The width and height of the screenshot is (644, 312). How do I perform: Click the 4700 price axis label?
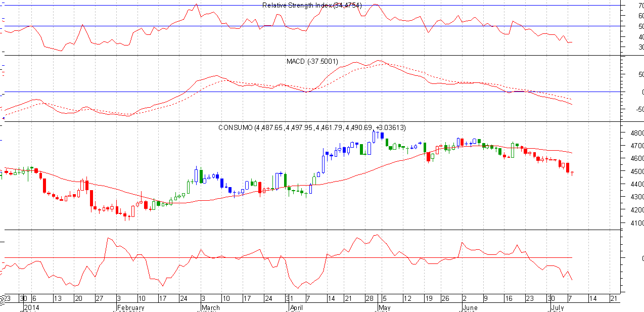pos(636,146)
